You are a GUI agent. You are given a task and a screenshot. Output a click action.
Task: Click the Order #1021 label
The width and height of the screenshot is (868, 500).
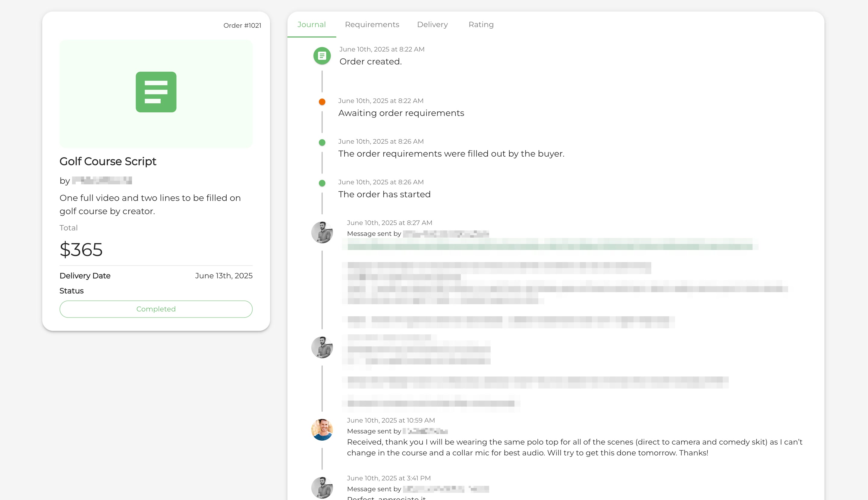pos(242,25)
